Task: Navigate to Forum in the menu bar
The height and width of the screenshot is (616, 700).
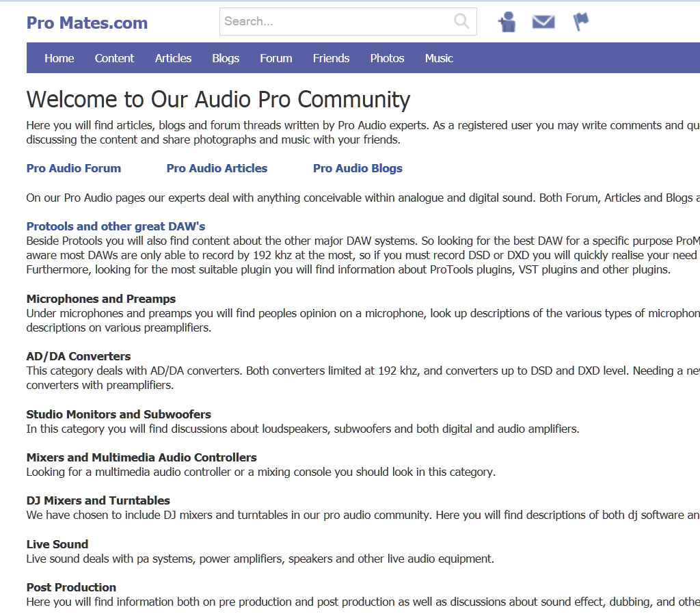Action: click(276, 58)
